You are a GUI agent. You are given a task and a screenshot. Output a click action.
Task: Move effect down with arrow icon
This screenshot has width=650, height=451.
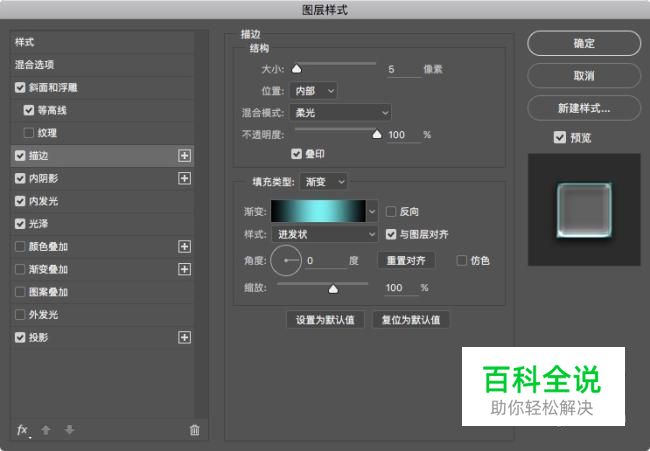click(x=69, y=430)
